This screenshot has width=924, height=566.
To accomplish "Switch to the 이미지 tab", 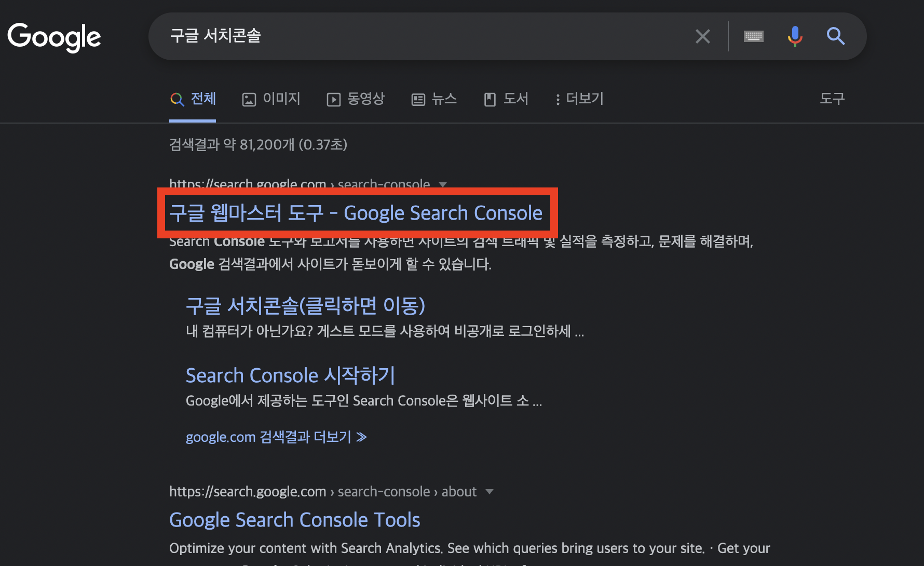I will click(x=271, y=99).
